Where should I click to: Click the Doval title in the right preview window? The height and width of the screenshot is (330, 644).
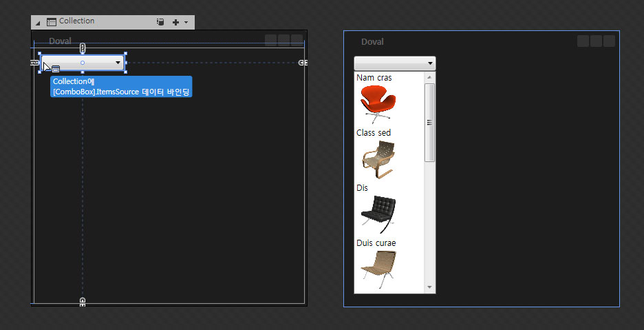pyautogui.click(x=372, y=41)
